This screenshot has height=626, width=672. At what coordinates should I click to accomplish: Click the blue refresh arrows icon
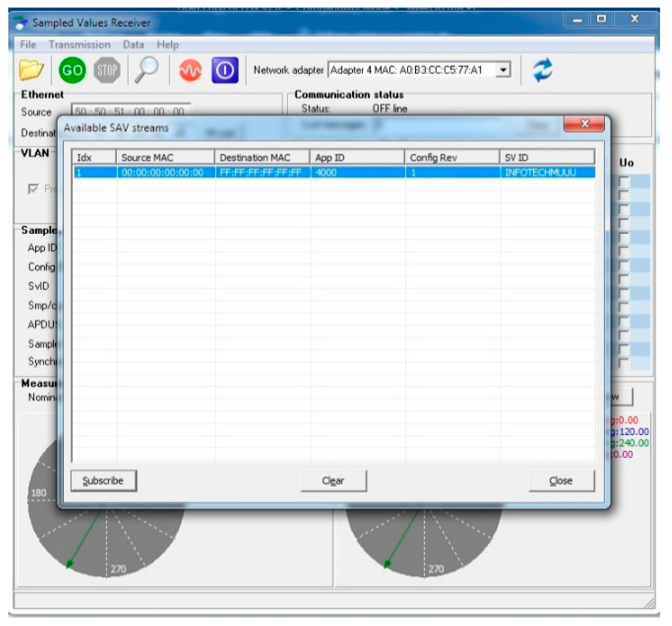542,70
